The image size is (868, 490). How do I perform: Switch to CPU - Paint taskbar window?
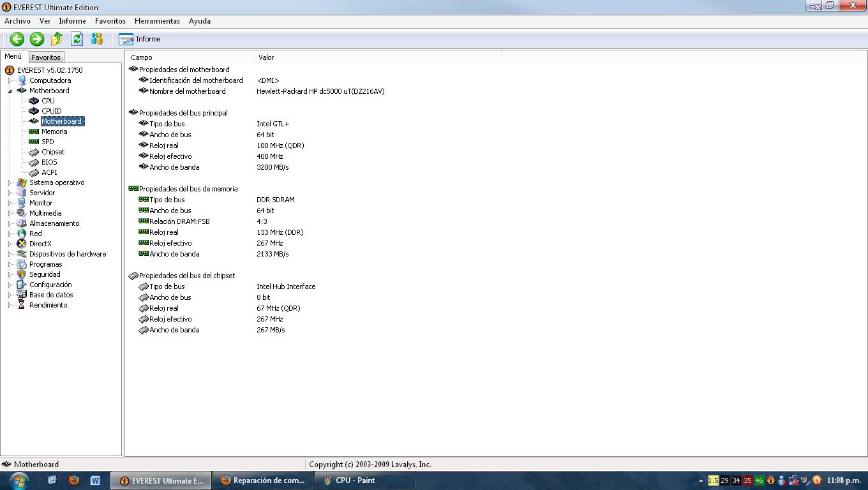[x=364, y=480]
